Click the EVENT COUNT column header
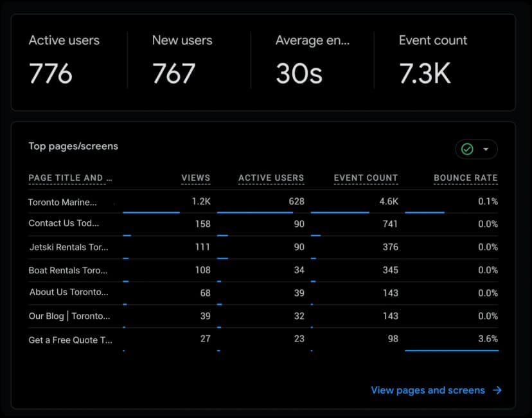 (366, 177)
